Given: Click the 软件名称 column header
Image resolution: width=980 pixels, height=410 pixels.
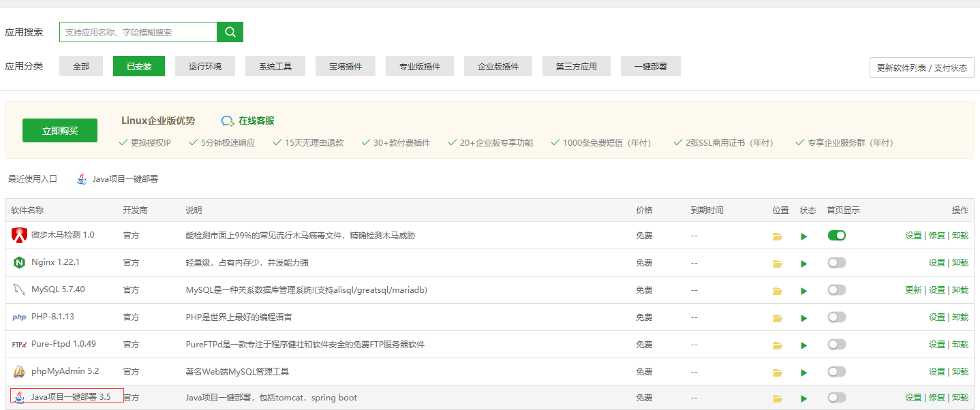Looking at the screenshot, I should pos(27,210).
